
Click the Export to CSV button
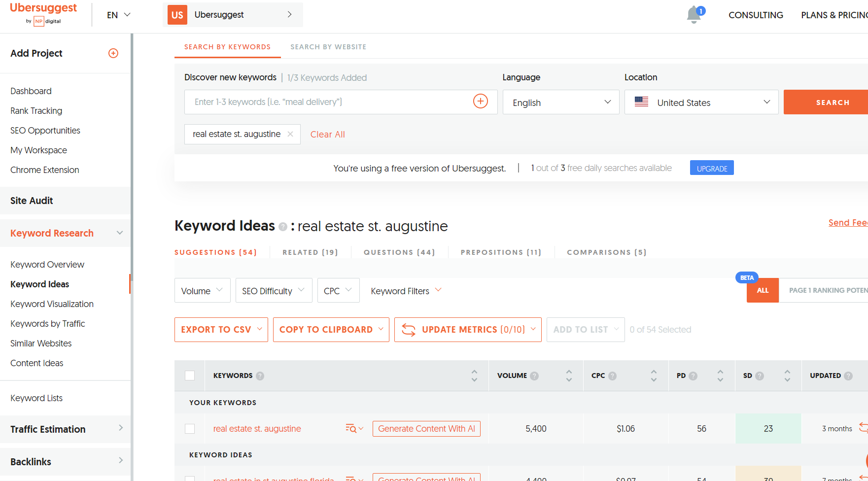tap(221, 330)
